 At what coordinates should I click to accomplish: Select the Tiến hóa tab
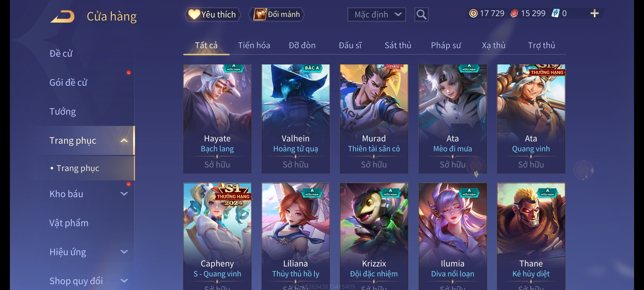pyautogui.click(x=254, y=45)
